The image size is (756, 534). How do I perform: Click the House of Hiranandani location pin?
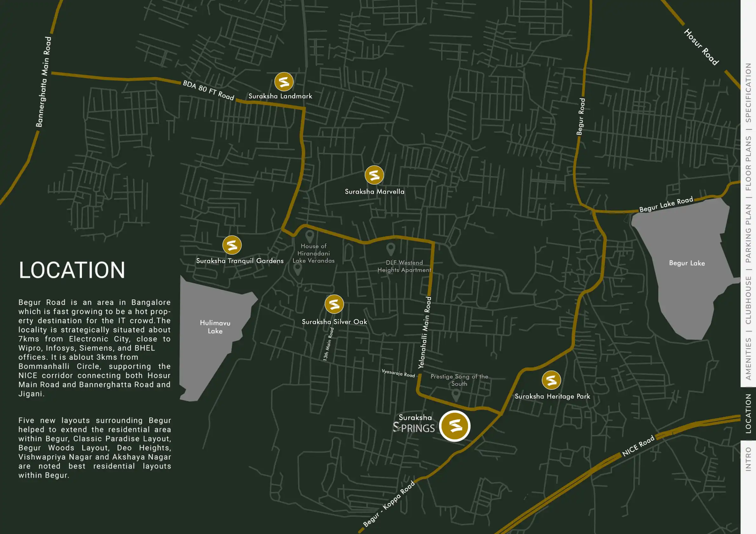(x=309, y=236)
